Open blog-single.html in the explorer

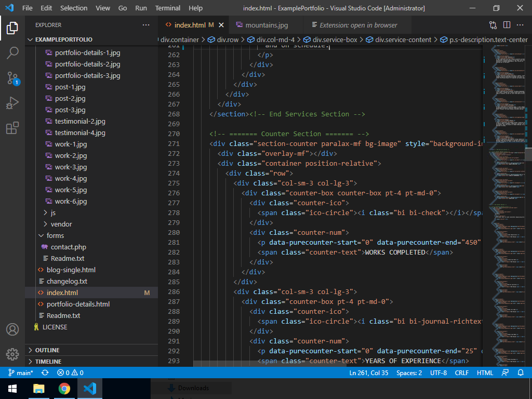(71, 270)
